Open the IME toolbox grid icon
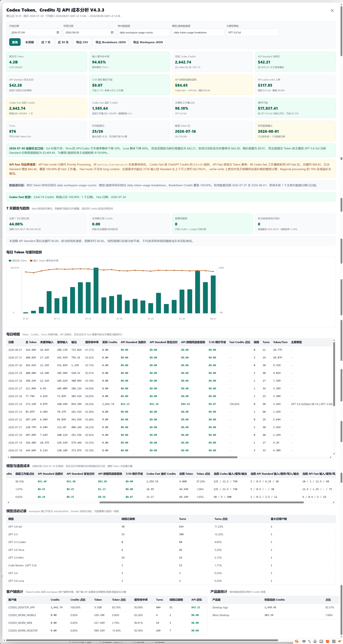This screenshot has width=343, height=644. (334, 641)
